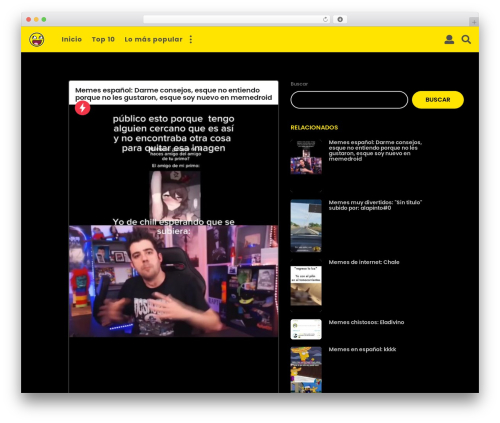
Task: Click the browser download icon button
Action: [x=340, y=19]
